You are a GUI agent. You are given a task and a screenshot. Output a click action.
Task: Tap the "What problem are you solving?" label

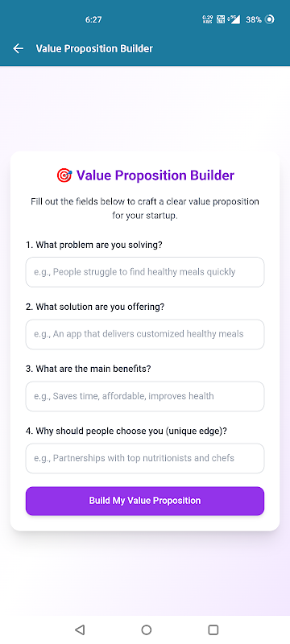pos(94,246)
